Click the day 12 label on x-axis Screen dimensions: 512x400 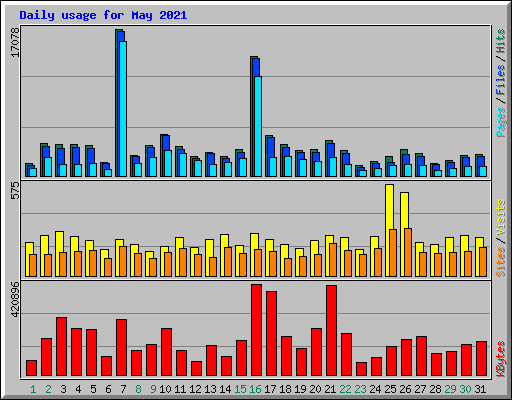(195, 389)
